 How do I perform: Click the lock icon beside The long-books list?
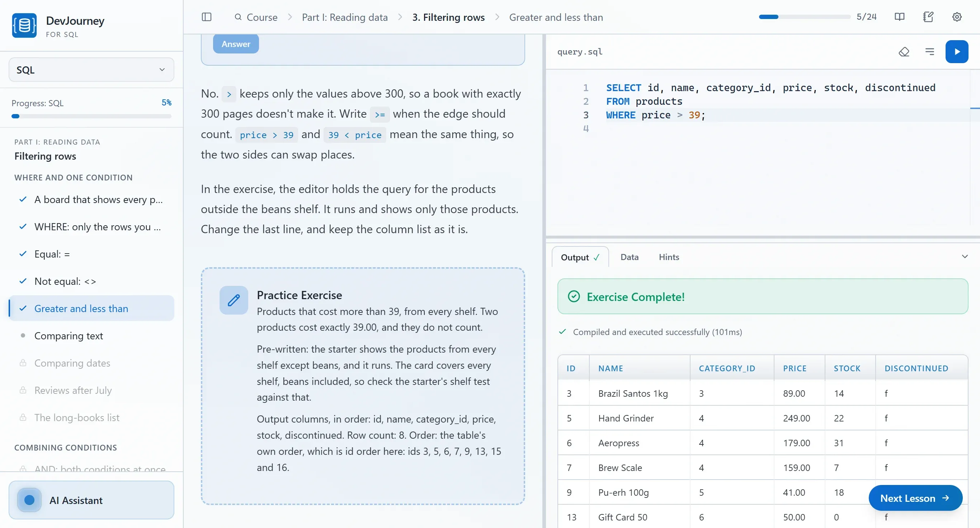23,417
